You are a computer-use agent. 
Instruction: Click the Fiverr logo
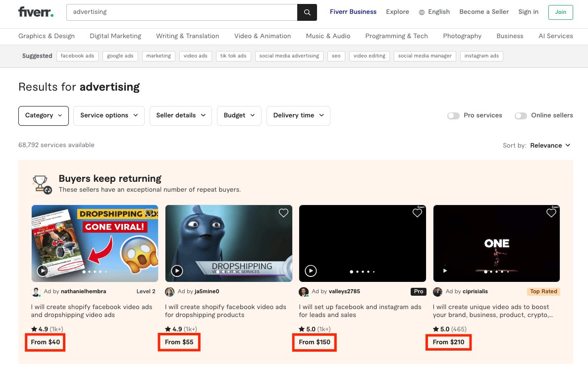click(x=36, y=12)
